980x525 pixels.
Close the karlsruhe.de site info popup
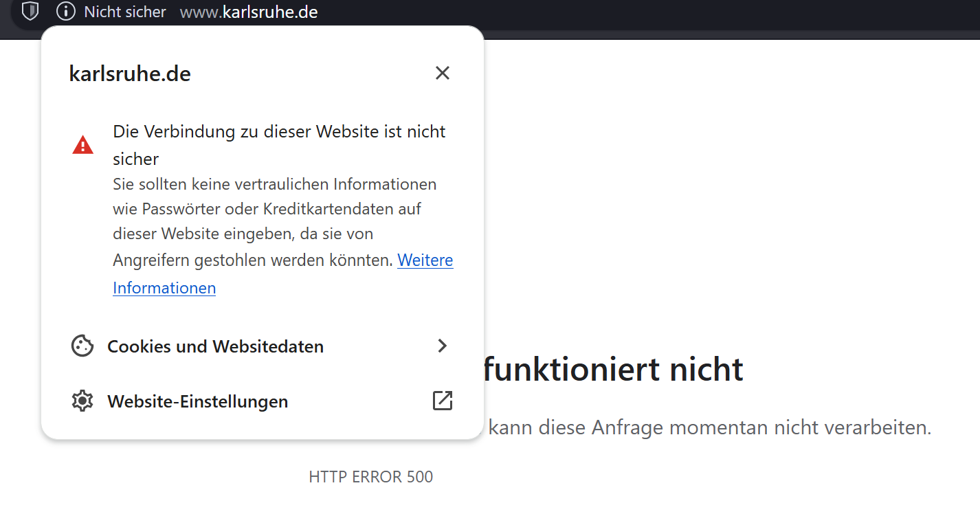tap(442, 73)
